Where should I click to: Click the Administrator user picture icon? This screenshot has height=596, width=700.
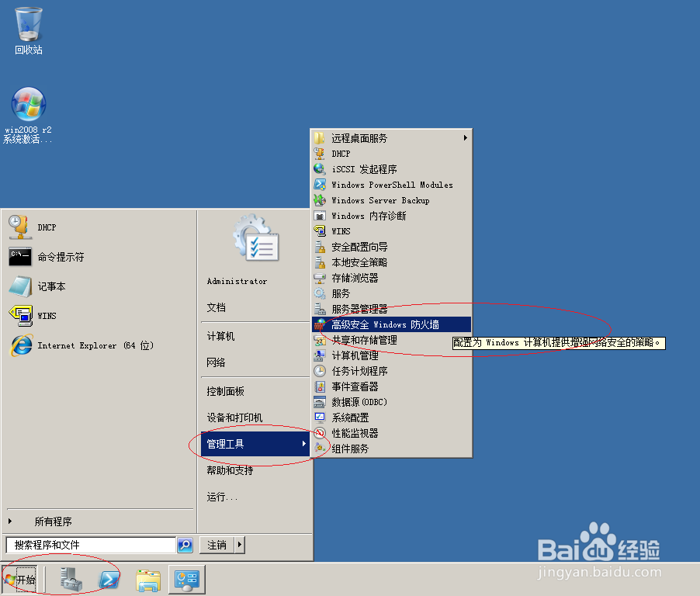[256, 238]
